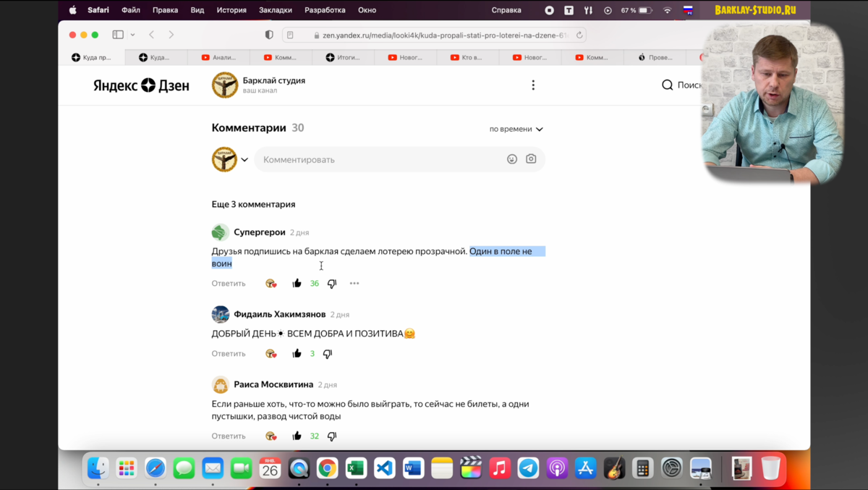Open the 'Супергерои' author name

[x=260, y=232]
